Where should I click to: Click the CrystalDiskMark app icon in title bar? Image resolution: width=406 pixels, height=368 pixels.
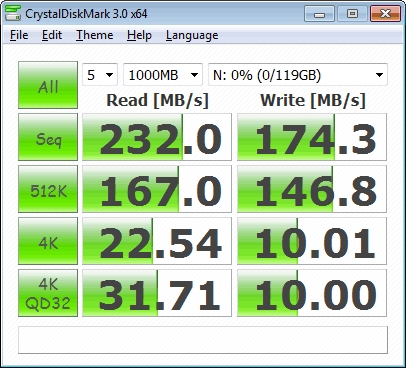click(x=13, y=13)
